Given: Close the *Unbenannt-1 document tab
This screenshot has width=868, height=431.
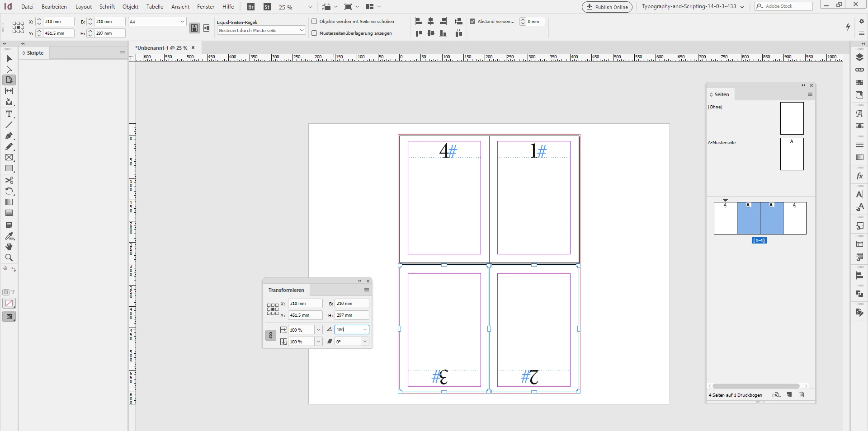Looking at the screenshot, I should 193,47.
